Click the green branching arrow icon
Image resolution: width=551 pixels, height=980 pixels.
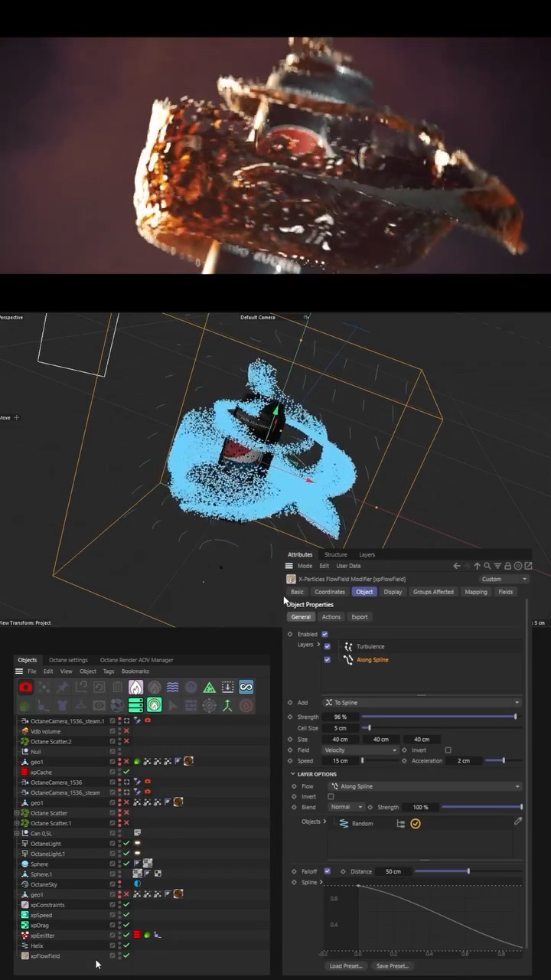227,705
